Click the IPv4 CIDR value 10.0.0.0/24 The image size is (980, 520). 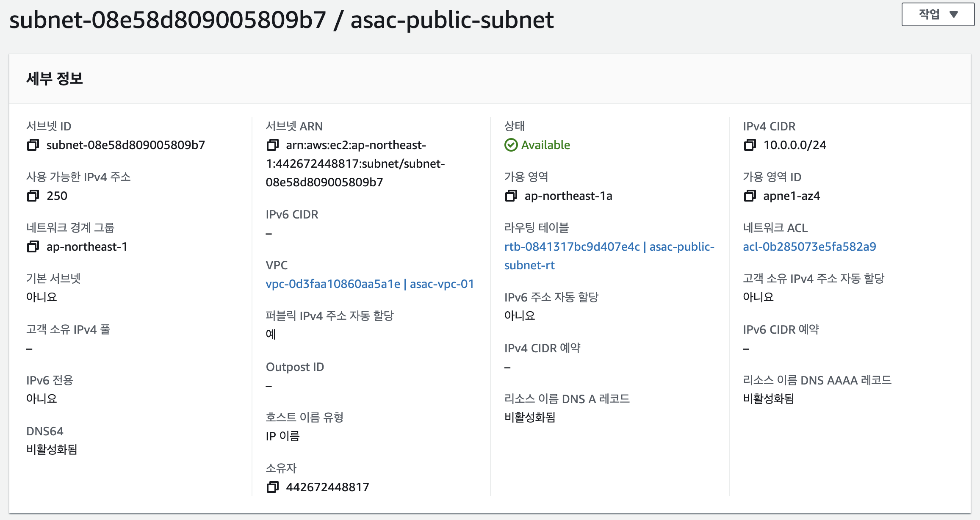(x=795, y=145)
